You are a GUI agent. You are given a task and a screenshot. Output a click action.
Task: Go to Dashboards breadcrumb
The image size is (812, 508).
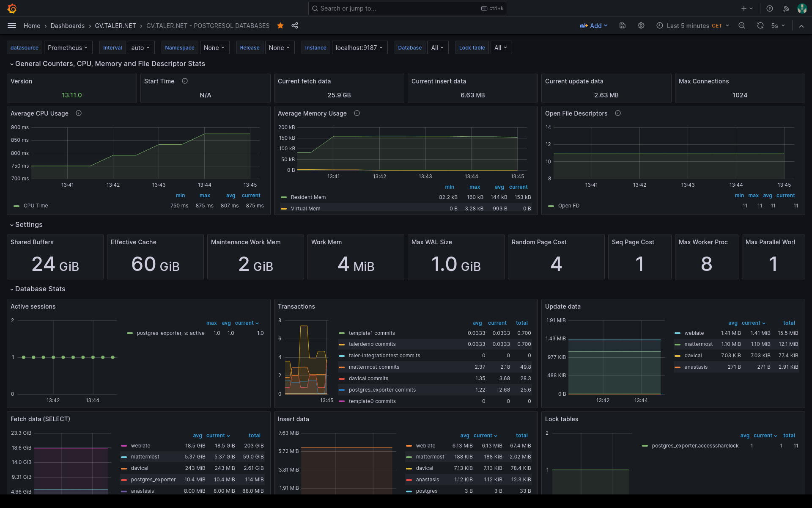pyautogui.click(x=68, y=26)
